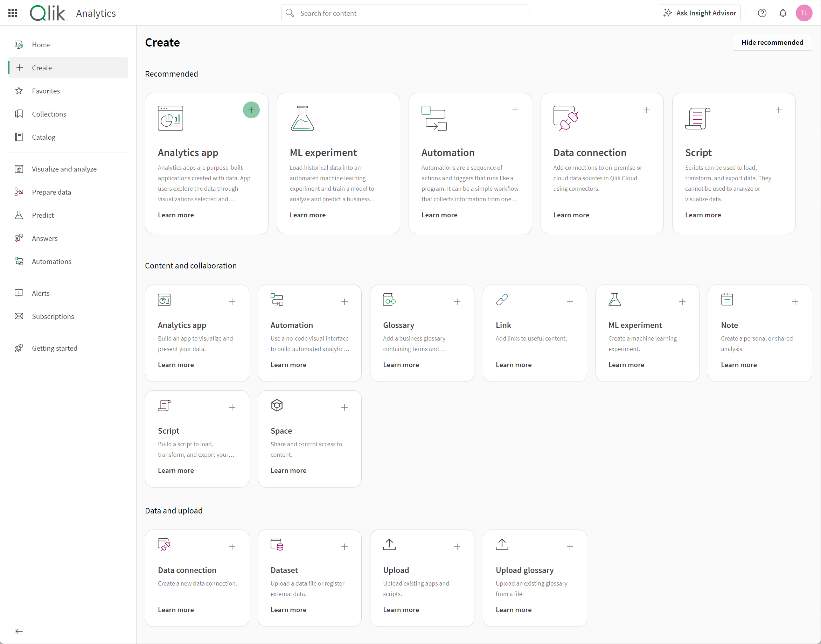This screenshot has height=644, width=821.
Task: Click the Ask Insight Advisor button
Action: coord(701,13)
